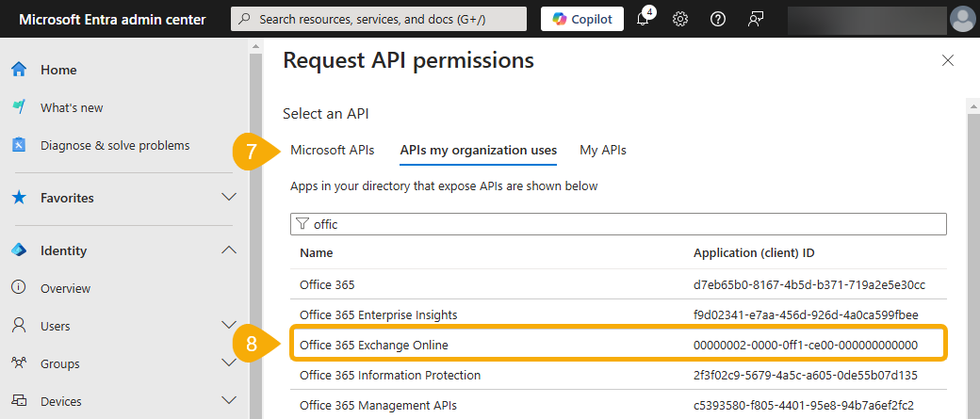Switch to the Microsoft APIs tab

pyautogui.click(x=332, y=150)
